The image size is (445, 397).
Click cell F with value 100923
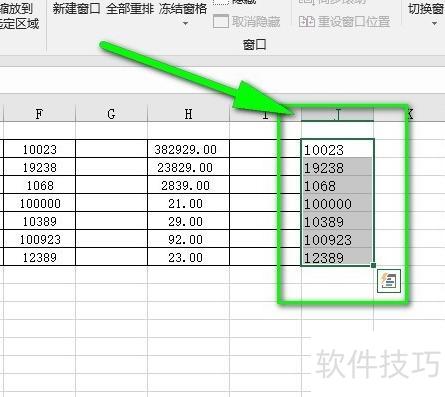point(40,239)
